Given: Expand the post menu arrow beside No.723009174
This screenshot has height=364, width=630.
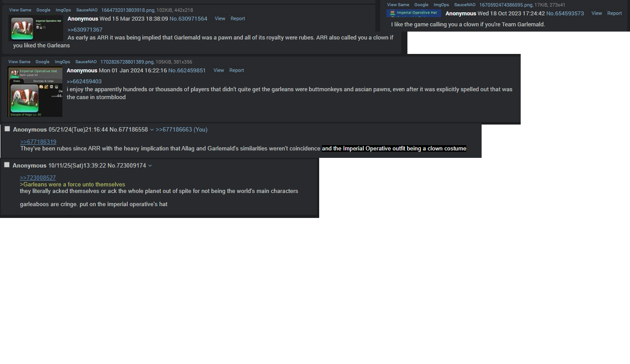Looking at the screenshot, I should point(150,166).
